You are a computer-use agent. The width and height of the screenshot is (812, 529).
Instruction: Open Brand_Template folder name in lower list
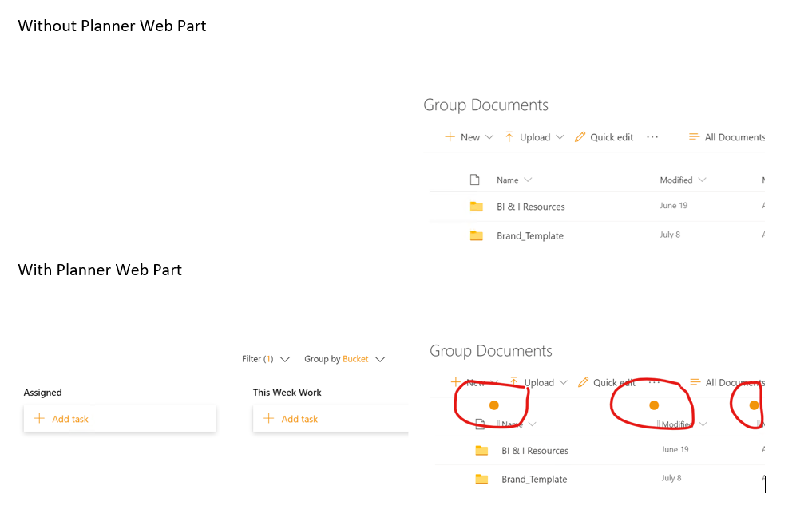click(x=534, y=480)
